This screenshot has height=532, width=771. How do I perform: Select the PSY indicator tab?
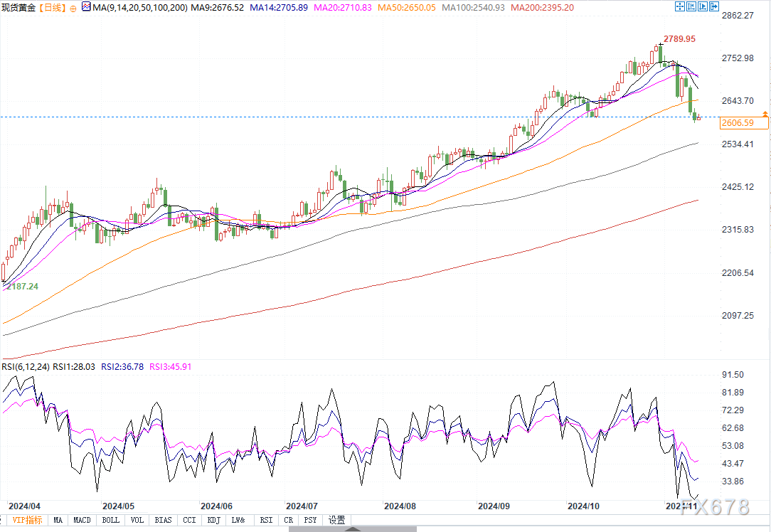310,520
